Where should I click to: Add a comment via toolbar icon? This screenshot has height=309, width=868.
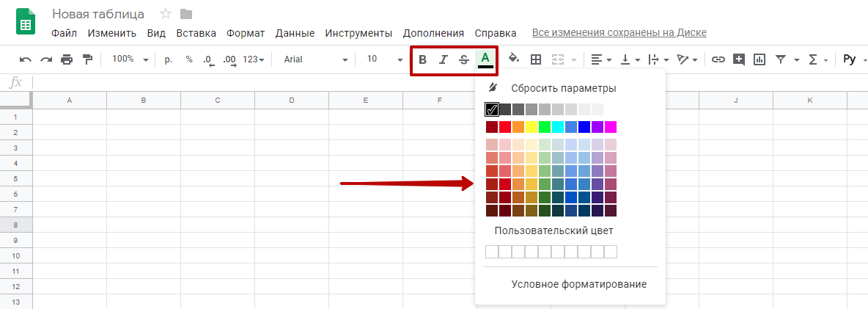coord(739,59)
